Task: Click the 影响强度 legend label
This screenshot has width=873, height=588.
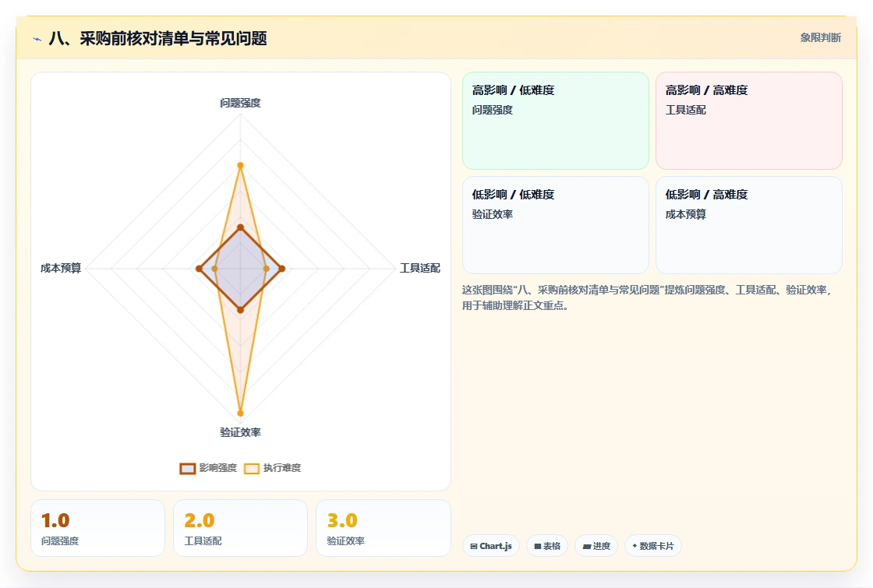Action: 218,468
